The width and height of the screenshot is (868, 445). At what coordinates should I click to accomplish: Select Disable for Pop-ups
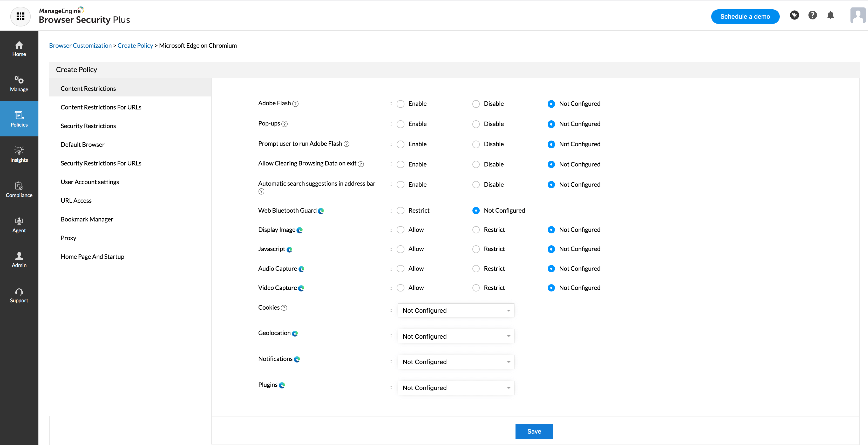(x=476, y=124)
